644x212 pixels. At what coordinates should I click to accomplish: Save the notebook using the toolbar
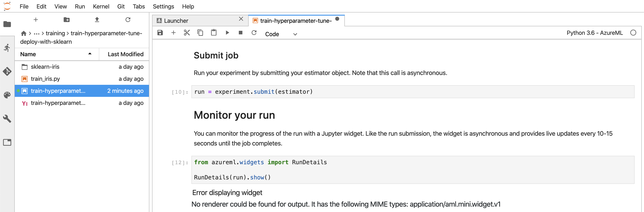point(160,33)
